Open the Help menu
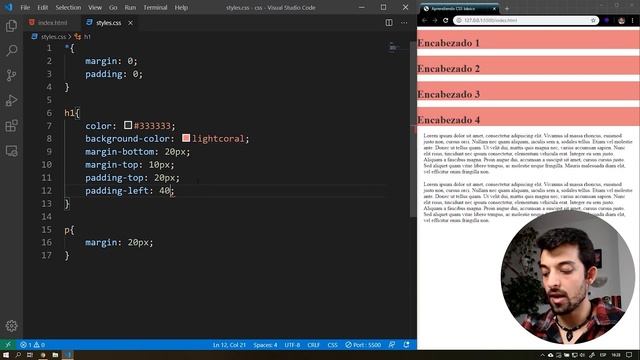 click(x=181, y=7)
